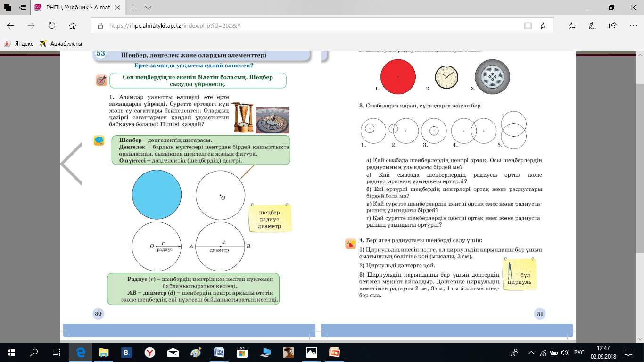The width and height of the screenshot is (644, 362).
Task: Click the sundial photo
Action: pyautogui.click(x=272, y=120)
